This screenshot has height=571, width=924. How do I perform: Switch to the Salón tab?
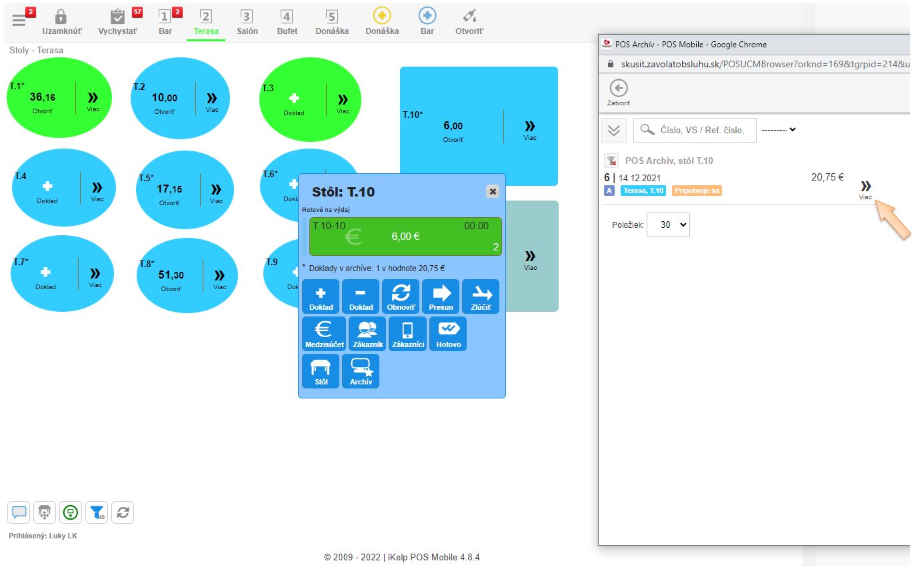pos(247,21)
